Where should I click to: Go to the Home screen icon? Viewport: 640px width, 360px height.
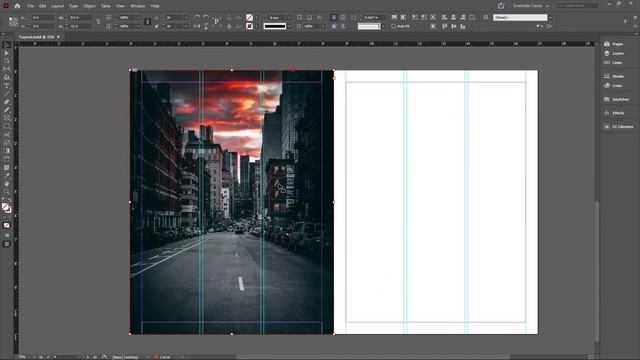pos(17,6)
